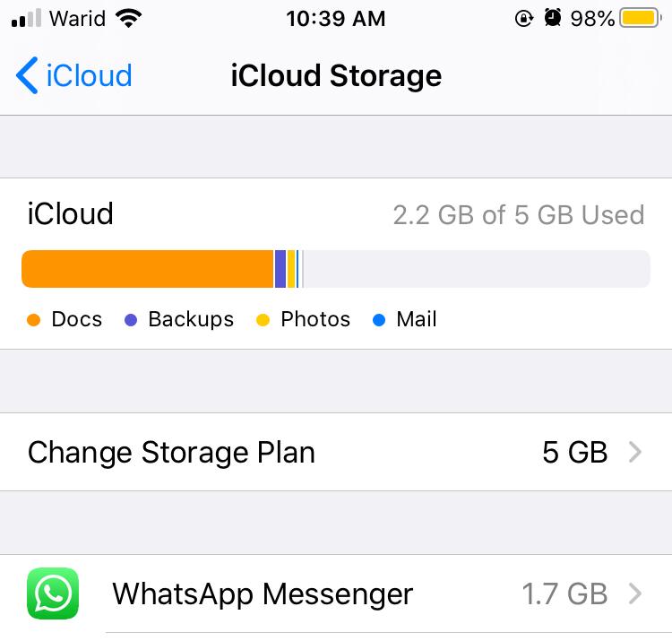
Task: Open WhatsApp Messenger storage entry
Action: point(336,593)
